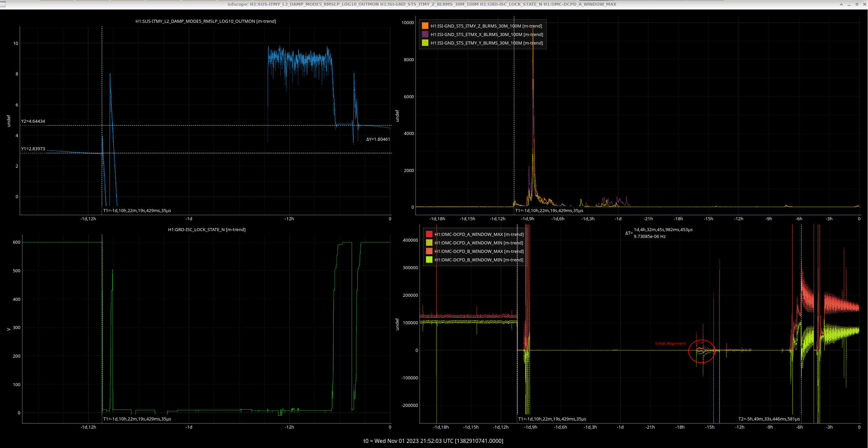Select the H1:ISI-GND_STS_ETMX_X_BLRMS legend label

486,34
